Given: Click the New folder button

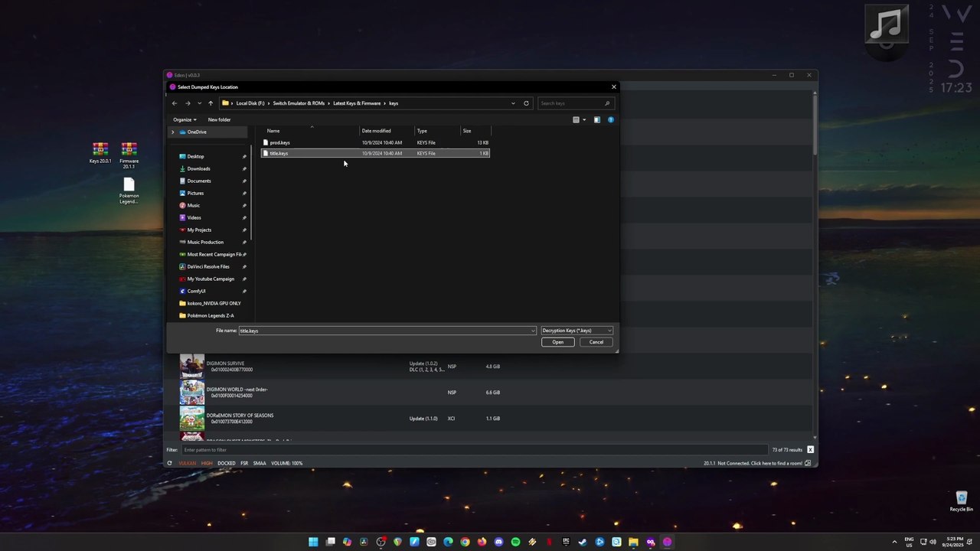Looking at the screenshot, I should click(219, 120).
